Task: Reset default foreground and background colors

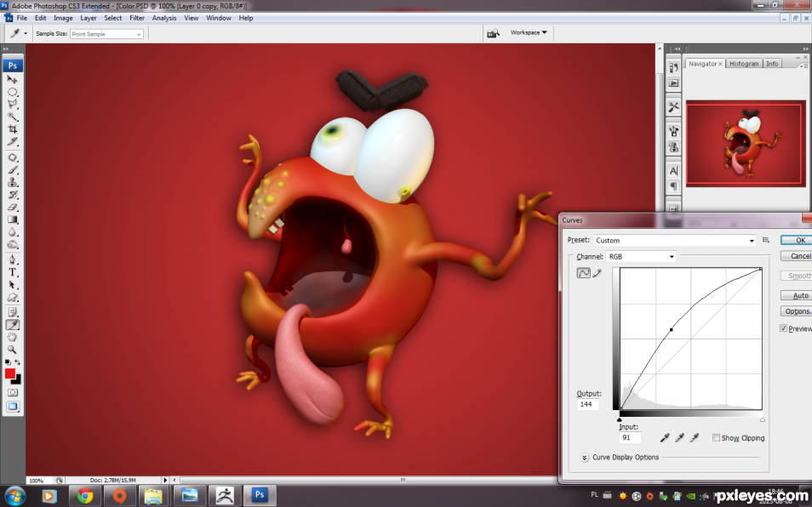Action: (8, 362)
